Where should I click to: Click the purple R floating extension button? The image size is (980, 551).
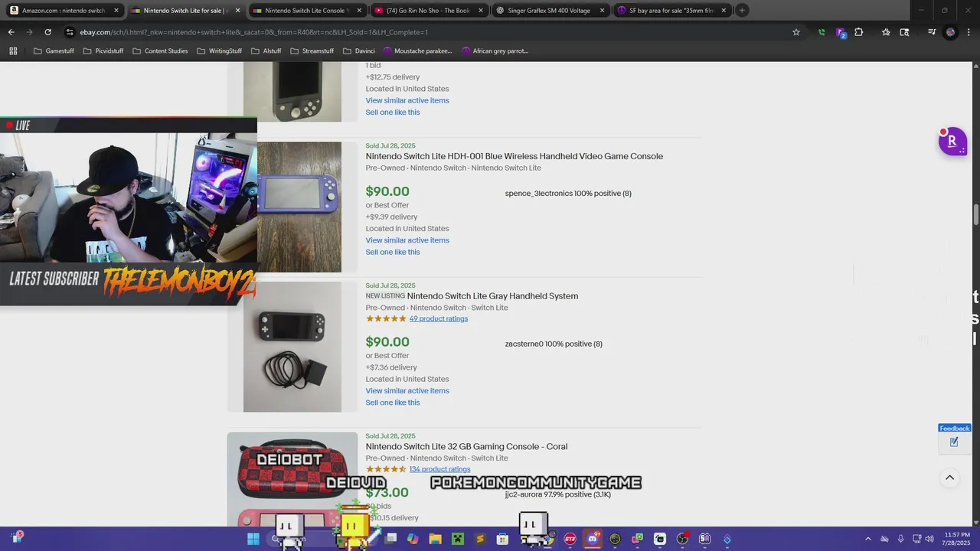click(x=953, y=142)
